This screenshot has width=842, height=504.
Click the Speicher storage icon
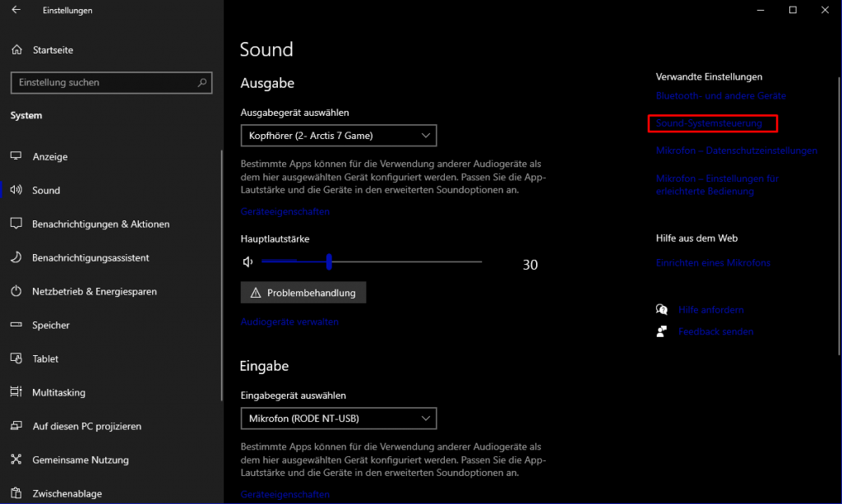pos(16,325)
